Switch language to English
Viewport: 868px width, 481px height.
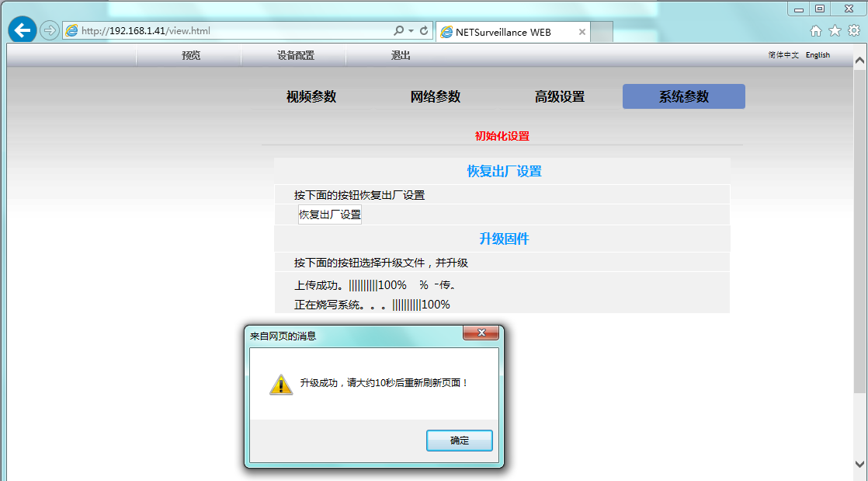(x=818, y=55)
